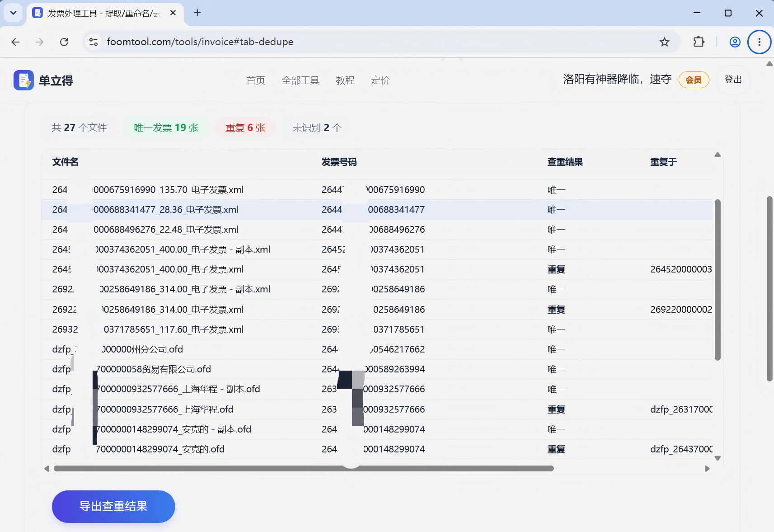
Task: Open the browser profile icon
Action: pos(735,42)
